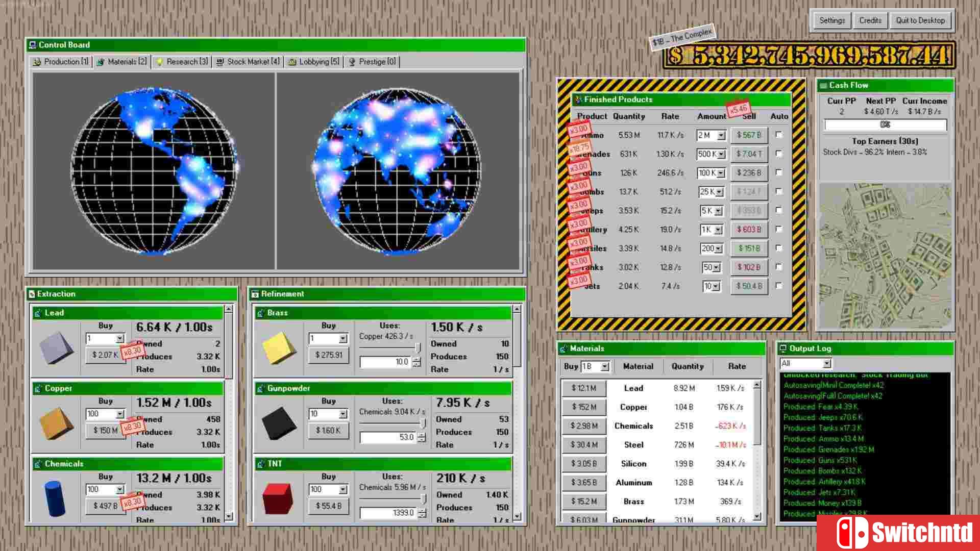
Task: Click the Cash Flow panel title icon
Action: pyautogui.click(x=823, y=85)
